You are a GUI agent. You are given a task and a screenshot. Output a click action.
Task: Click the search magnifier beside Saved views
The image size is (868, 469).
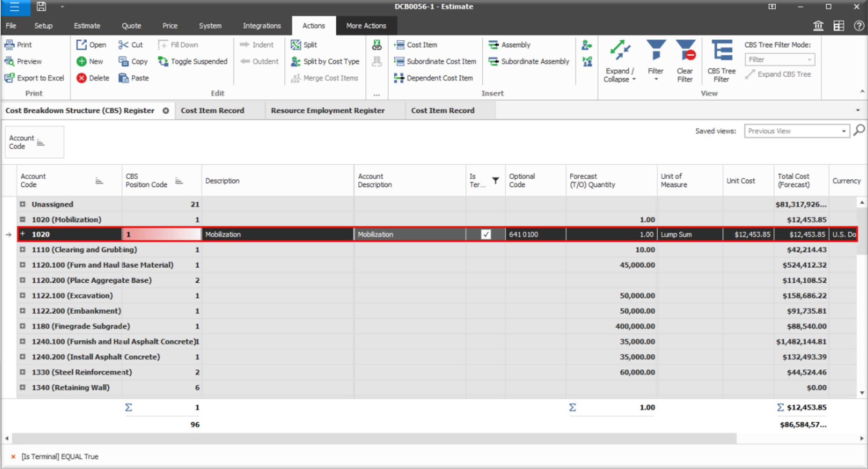[858, 130]
